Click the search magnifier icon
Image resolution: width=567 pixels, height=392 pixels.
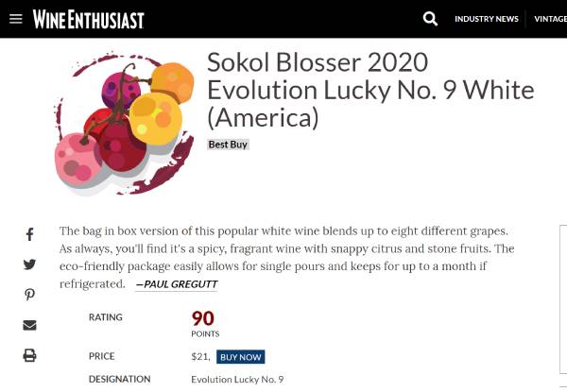click(x=430, y=19)
